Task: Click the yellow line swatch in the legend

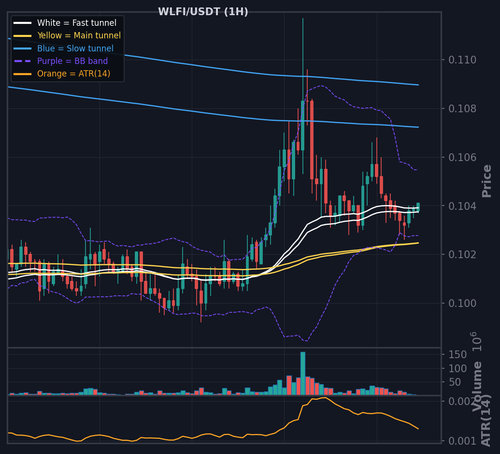Action: click(22, 36)
